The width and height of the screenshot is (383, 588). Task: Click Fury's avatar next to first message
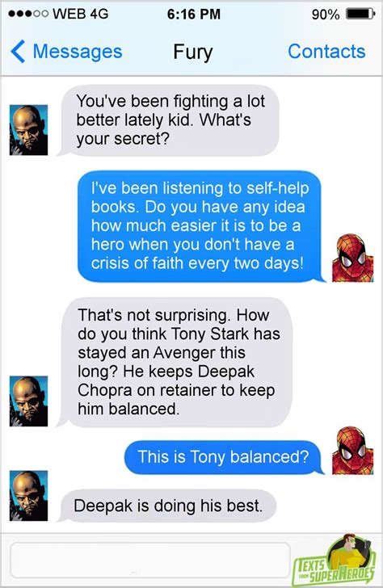[x=28, y=130]
